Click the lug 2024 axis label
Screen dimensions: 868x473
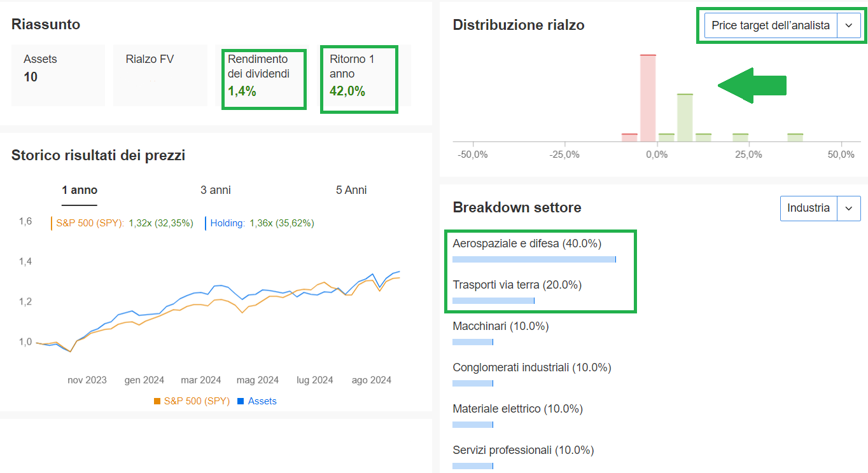pyautogui.click(x=315, y=380)
